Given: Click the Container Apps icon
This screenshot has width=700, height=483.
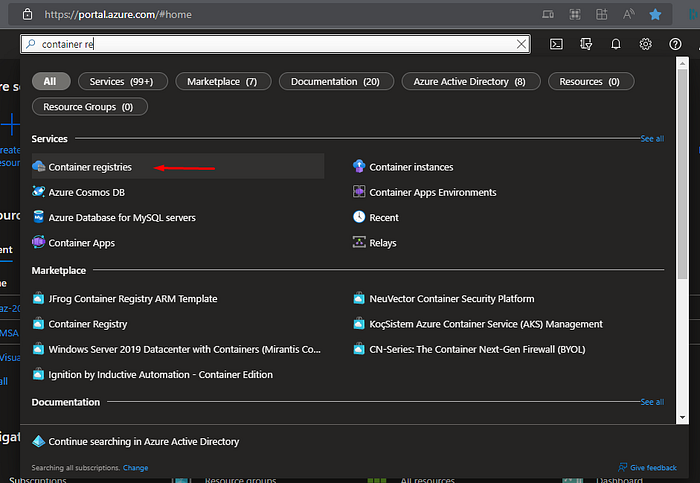Looking at the screenshot, I should coord(38,242).
